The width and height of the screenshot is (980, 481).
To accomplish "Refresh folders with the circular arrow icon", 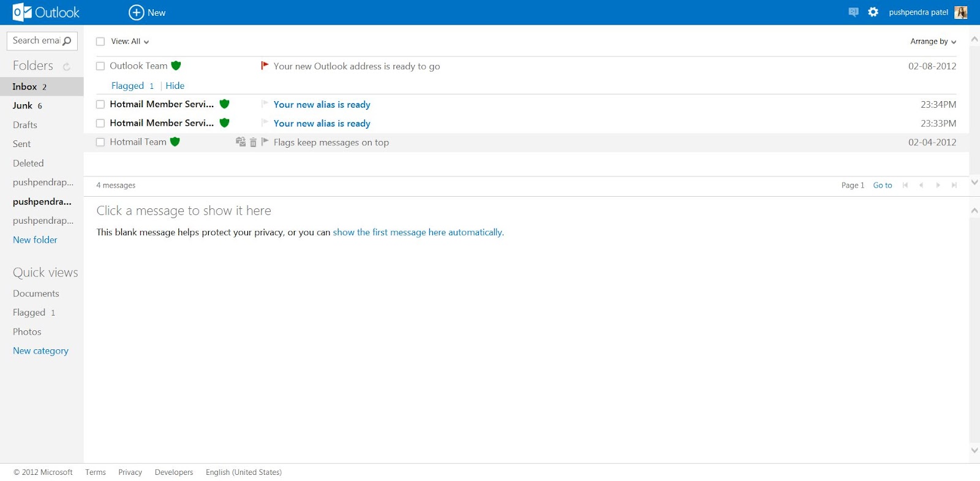I will [66, 66].
